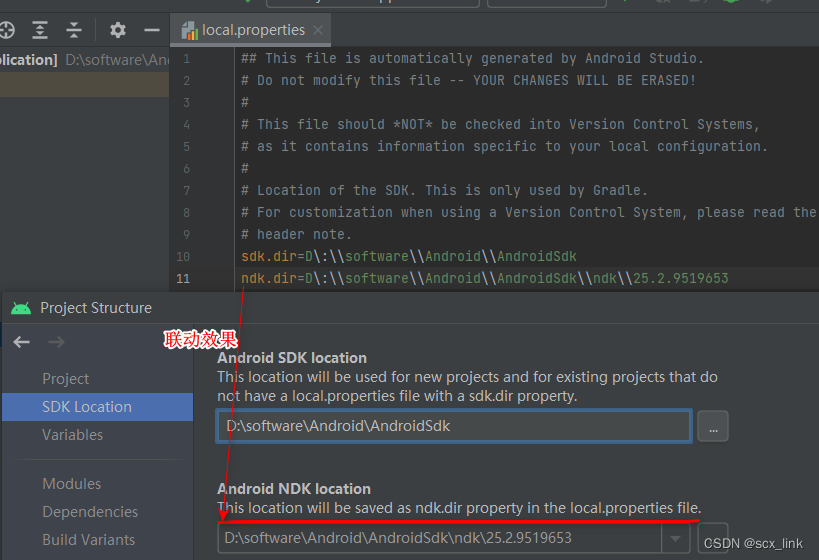The width and height of the screenshot is (819, 560).
Task: Open Modules section in sidebar
Action: tap(72, 484)
